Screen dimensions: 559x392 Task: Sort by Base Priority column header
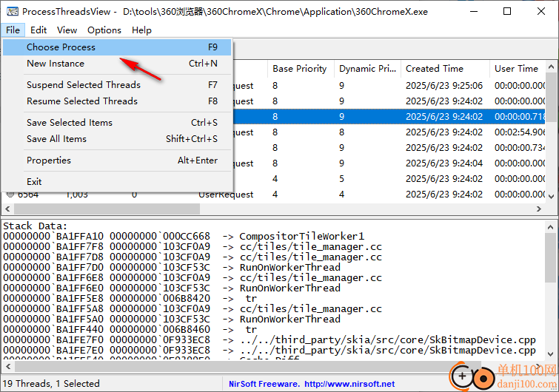click(301, 68)
